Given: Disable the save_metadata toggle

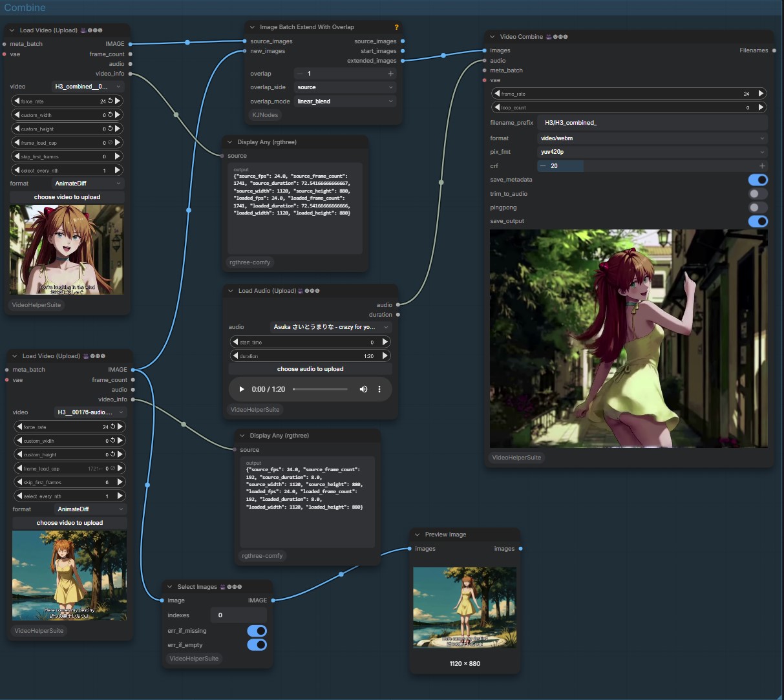Looking at the screenshot, I should (x=758, y=180).
